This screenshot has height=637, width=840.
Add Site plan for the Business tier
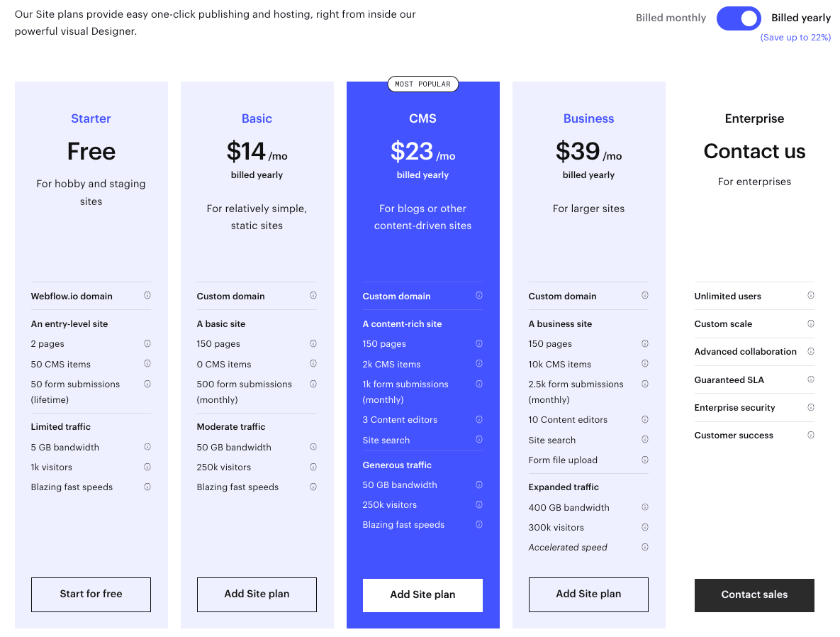pyautogui.click(x=589, y=594)
